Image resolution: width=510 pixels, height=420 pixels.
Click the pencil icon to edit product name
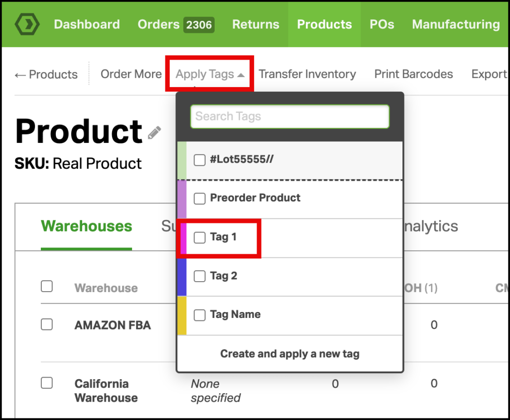coord(155,132)
